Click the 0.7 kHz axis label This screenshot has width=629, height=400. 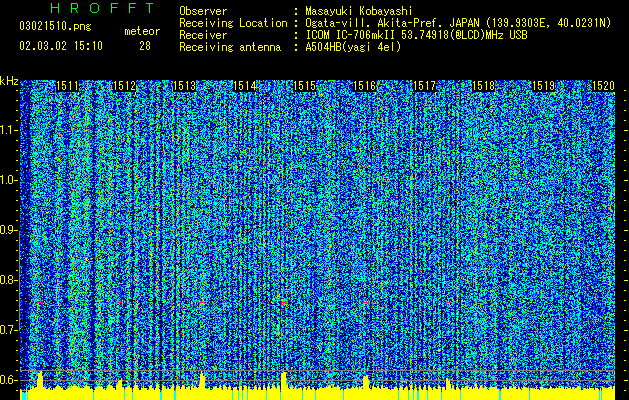point(9,330)
